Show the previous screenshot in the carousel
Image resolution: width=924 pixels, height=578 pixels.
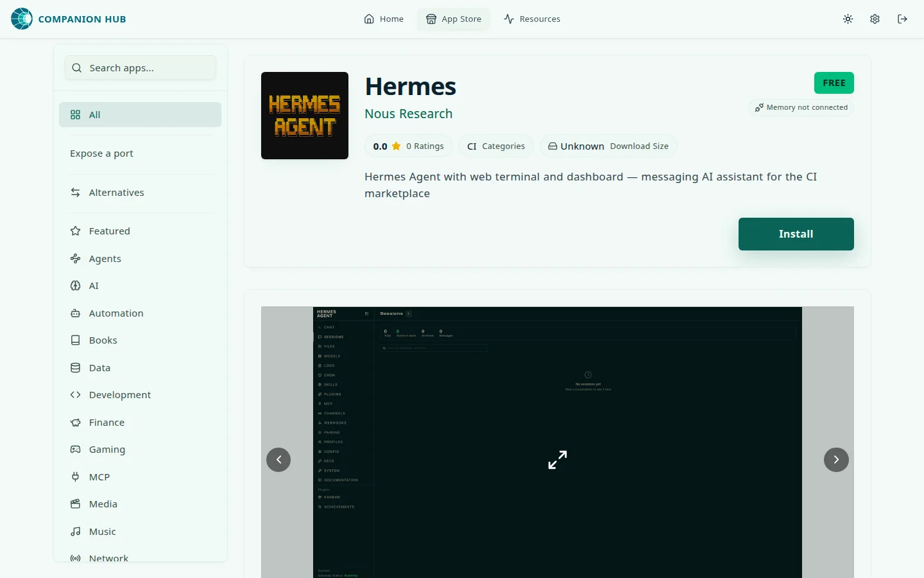tap(278, 459)
